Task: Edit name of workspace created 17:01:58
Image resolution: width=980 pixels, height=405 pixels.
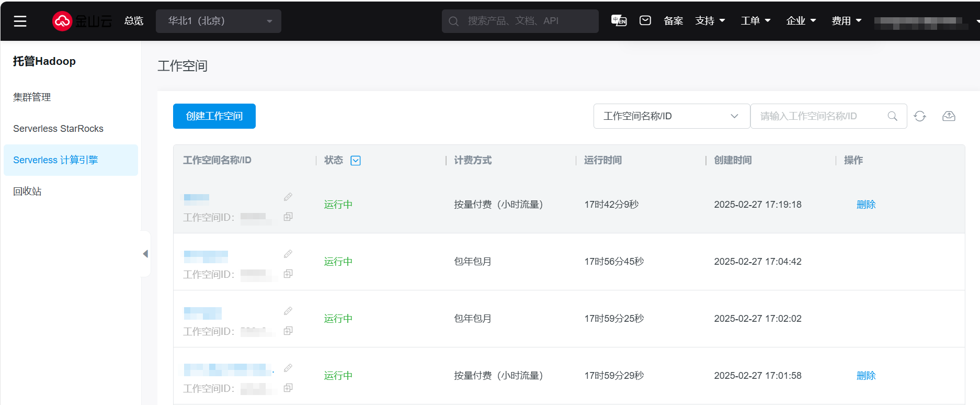Action: click(x=288, y=368)
